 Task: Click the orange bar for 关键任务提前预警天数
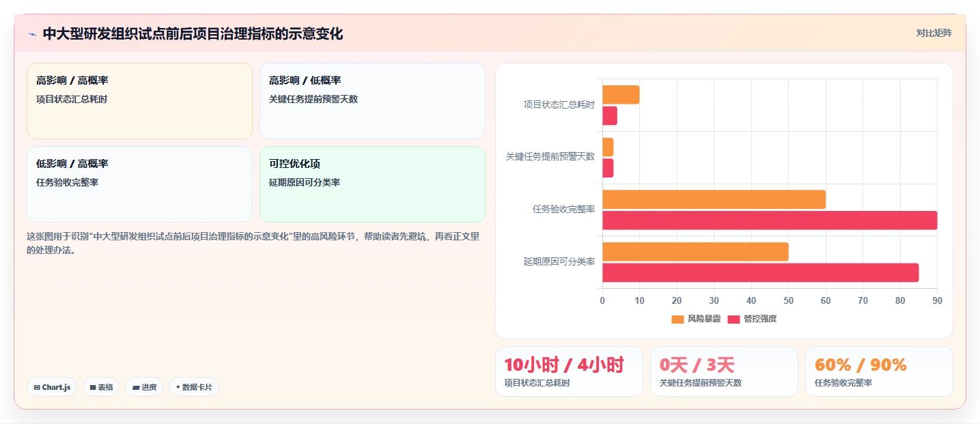tap(608, 147)
